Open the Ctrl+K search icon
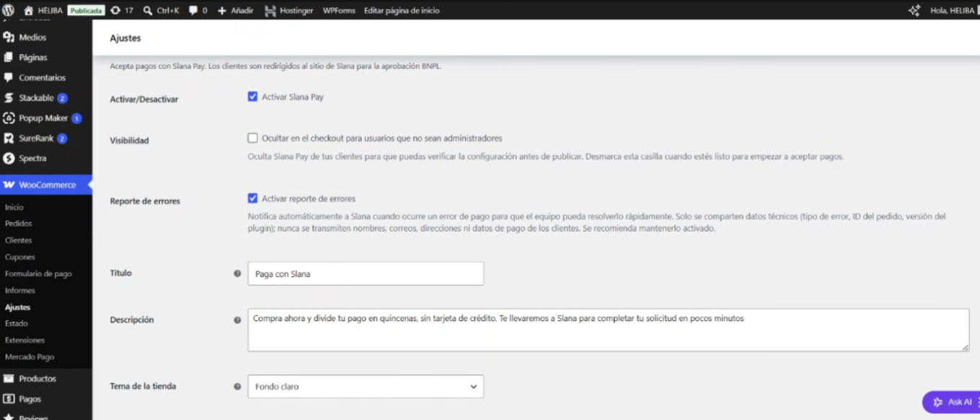This screenshot has height=420, width=980. coord(147,10)
